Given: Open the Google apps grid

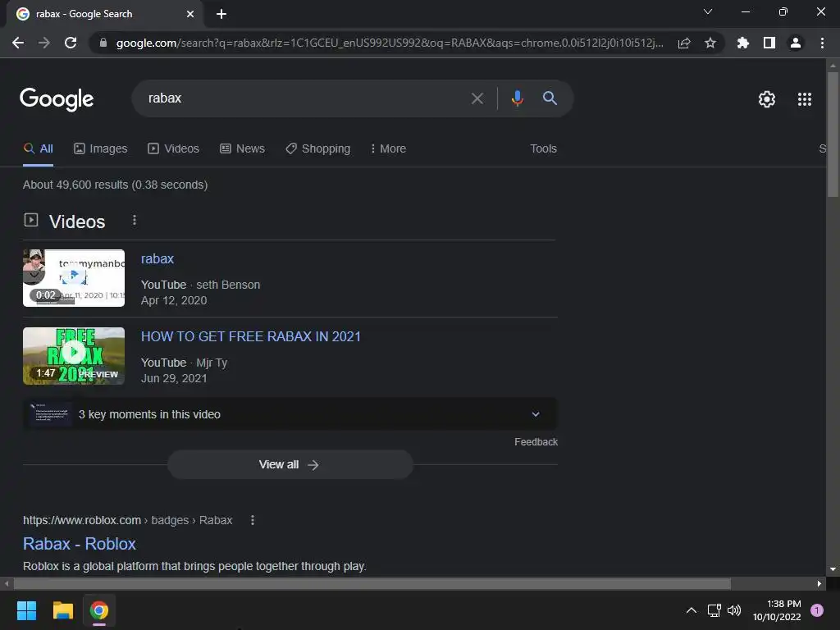Looking at the screenshot, I should [x=805, y=99].
